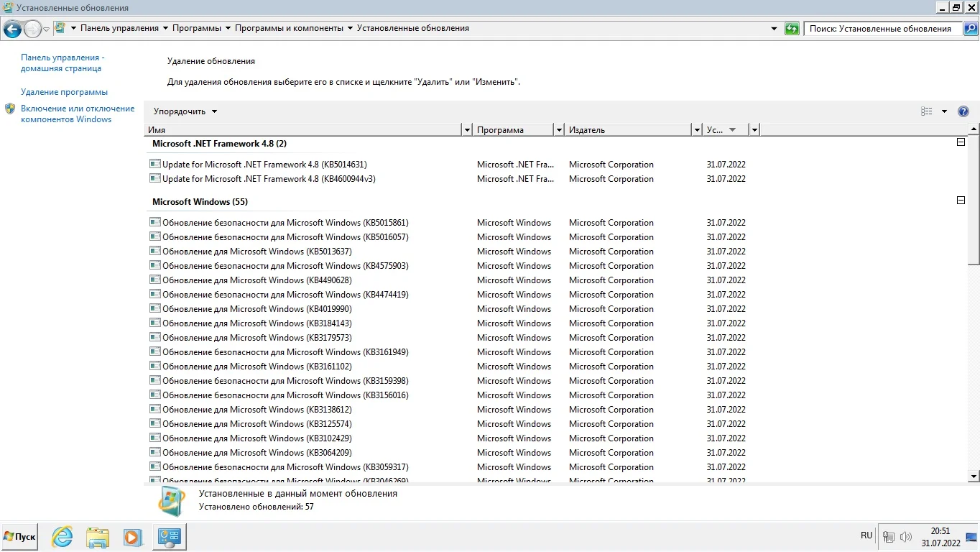Expand the arrow after Панель управления breadcrumb
Image resolution: width=980 pixels, height=552 pixels.
click(x=165, y=28)
